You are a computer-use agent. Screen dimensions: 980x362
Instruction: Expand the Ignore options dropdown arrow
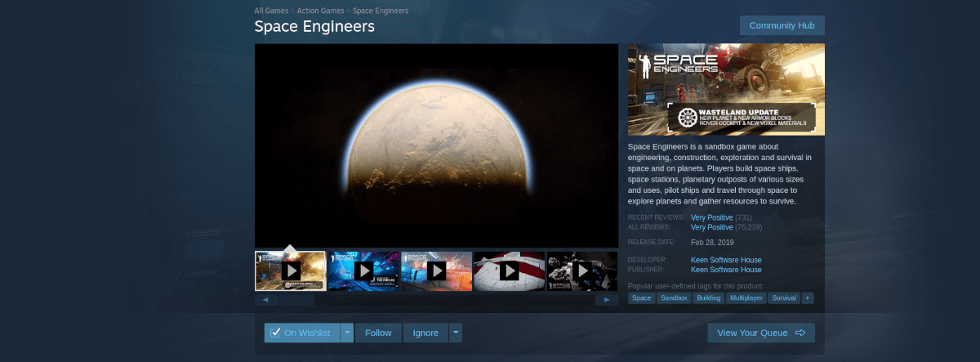point(456,333)
